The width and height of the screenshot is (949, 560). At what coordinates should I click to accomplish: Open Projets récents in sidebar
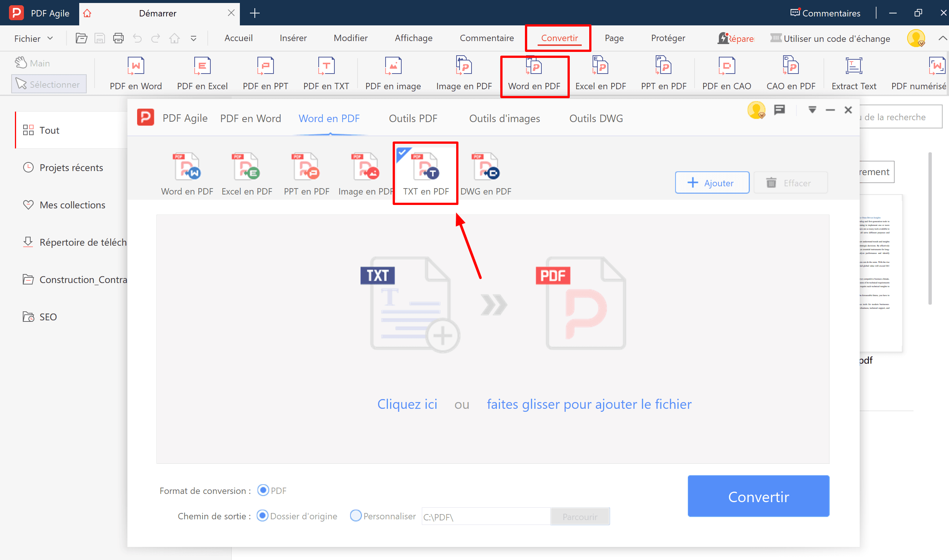click(x=63, y=167)
